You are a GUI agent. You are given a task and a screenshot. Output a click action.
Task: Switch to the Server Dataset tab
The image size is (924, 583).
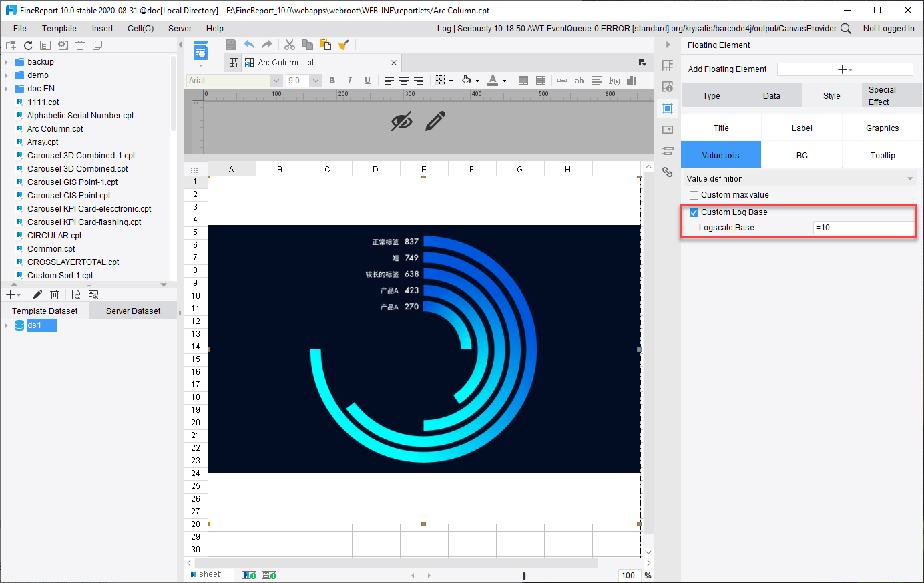pos(133,311)
